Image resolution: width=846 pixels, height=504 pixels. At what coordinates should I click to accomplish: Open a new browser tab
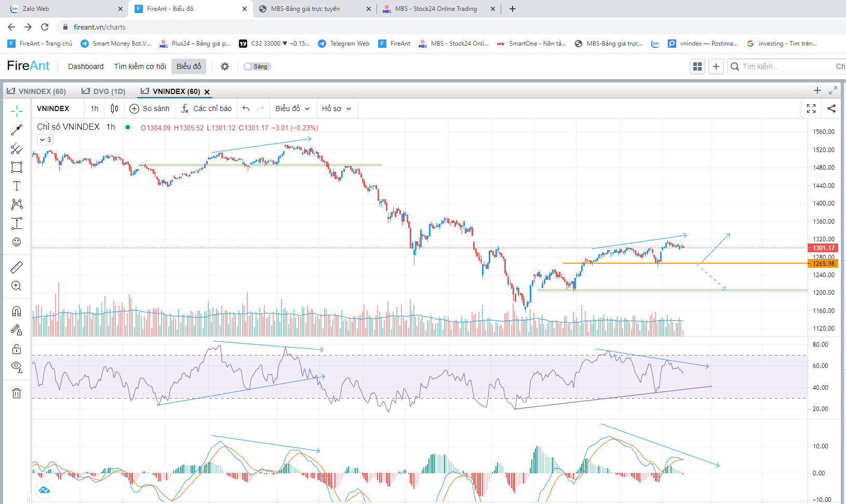coord(513,9)
